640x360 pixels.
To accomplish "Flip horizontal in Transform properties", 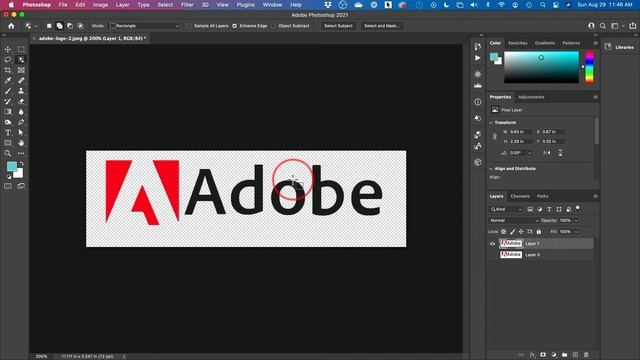I will (547, 153).
